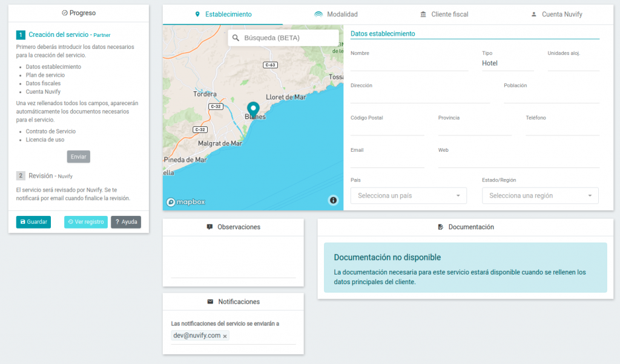This screenshot has width=620, height=364.
Task: Click the Cuenta Nuvify list item in Progreso
Action: tap(43, 91)
